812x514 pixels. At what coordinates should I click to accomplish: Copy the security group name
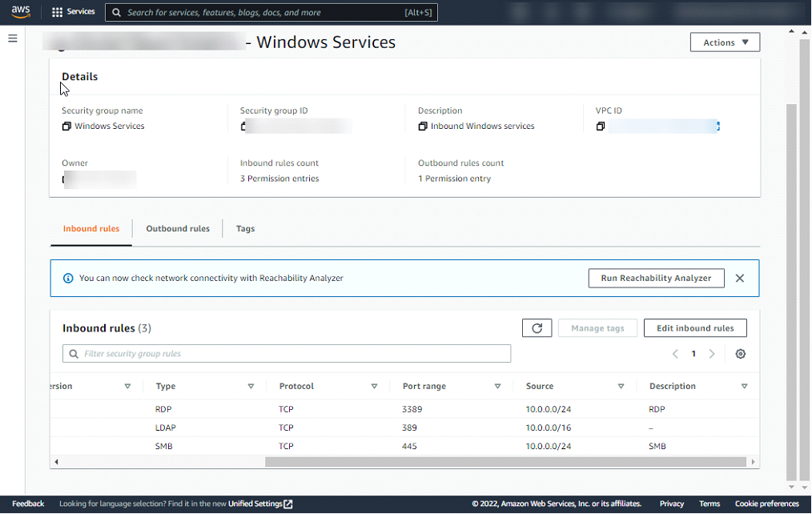[66, 126]
